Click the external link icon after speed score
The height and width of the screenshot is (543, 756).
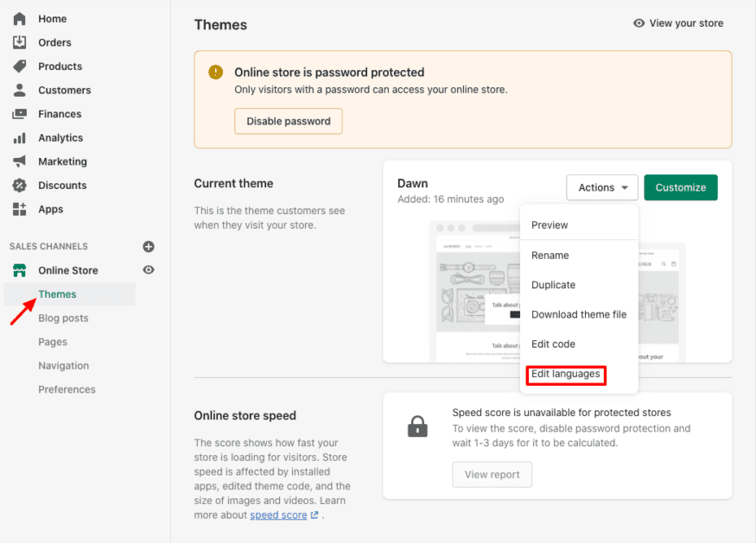coord(314,515)
